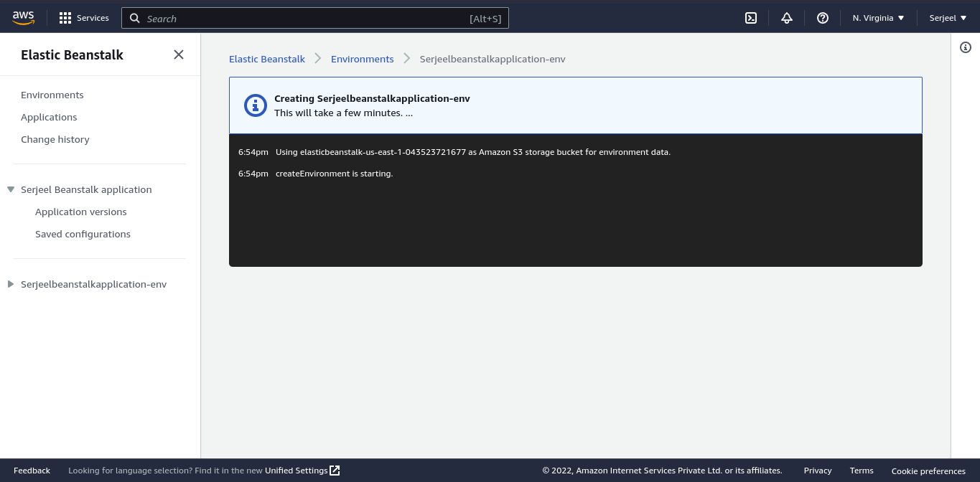Click the Feedback link in footer

(x=32, y=471)
